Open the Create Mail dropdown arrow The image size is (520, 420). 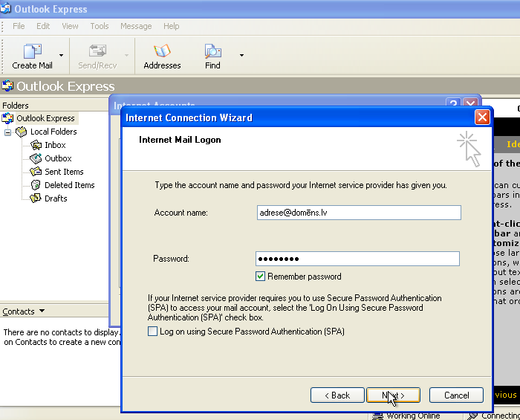tap(62, 56)
